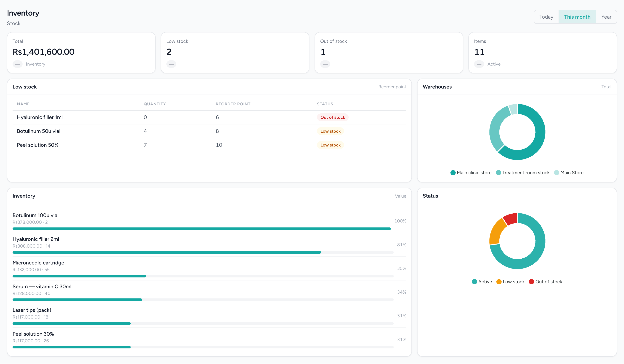Click the Botulinum 100u vial progress bar
Screen dimensions: 624x364
(201, 229)
